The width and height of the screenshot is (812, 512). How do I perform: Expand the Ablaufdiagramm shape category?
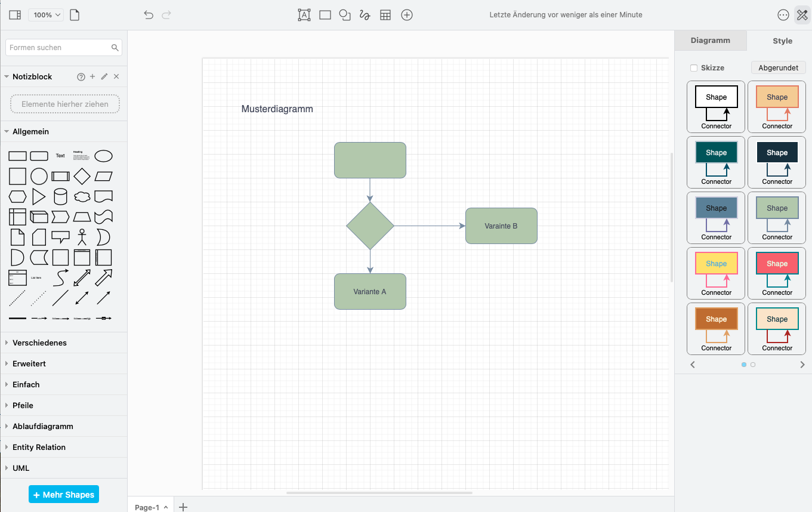pos(42,426)
